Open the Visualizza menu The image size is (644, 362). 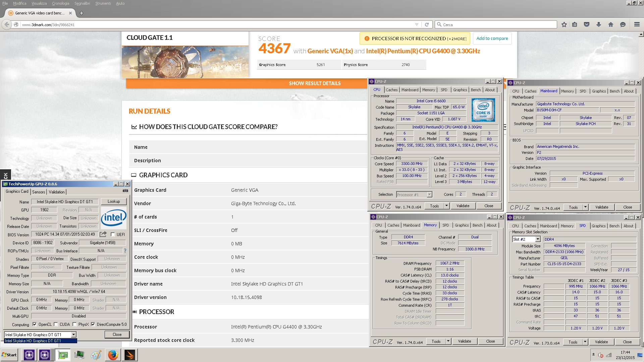coord(39,3)
